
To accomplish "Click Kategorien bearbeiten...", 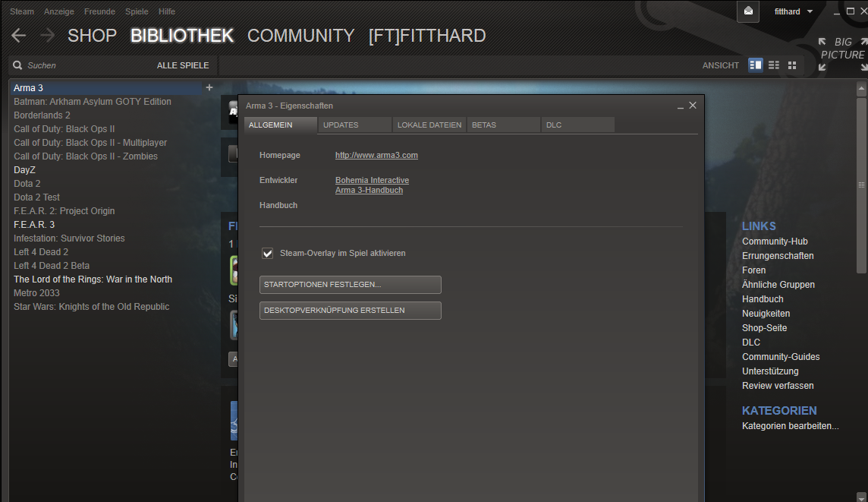I will (790, 426).
